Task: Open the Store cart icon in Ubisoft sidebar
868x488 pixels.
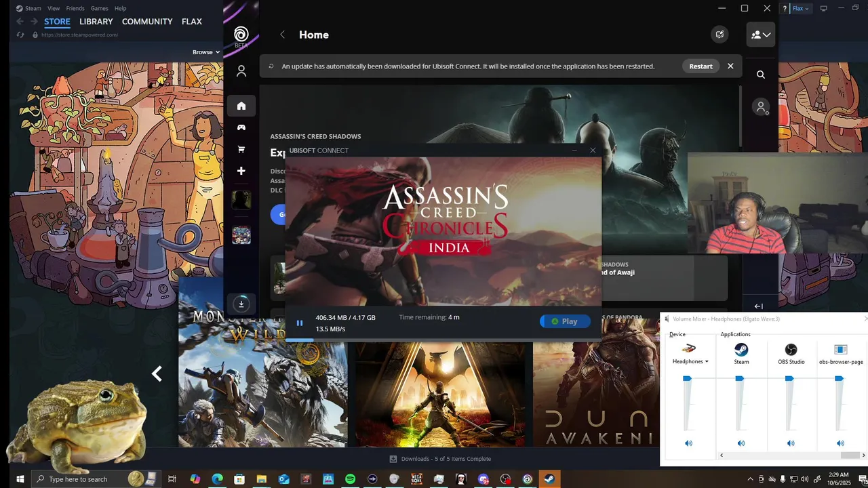Action: pyautogui.click(x=241, y=149)
